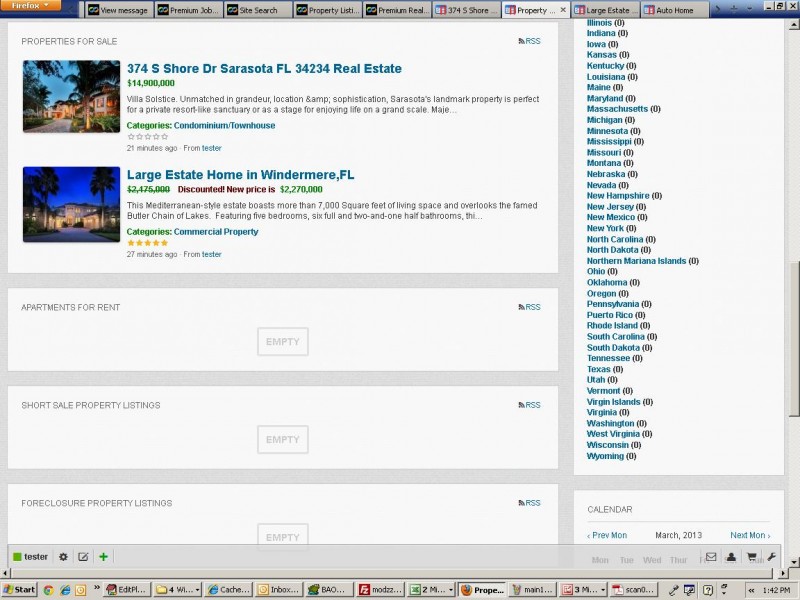800x600 pixels.
Task: Switch to the Site Search tab
Action: point(258,10)
